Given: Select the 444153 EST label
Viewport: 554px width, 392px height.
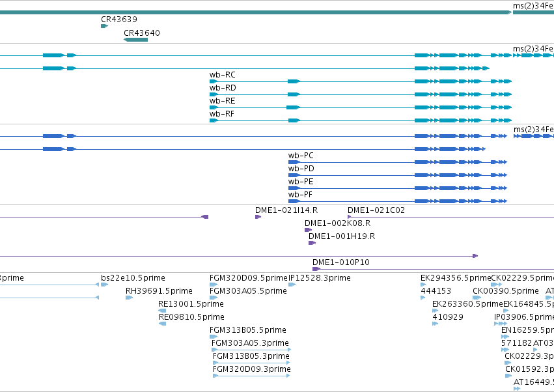Looking at the screenshot, I should tap(436, 291).
